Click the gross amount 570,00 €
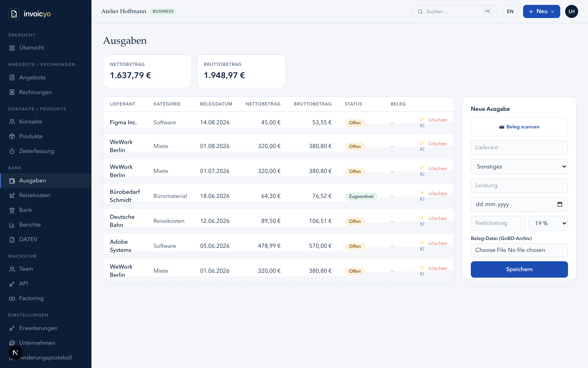The width and height of the screenshot is (588, 368). click(320, 246)
